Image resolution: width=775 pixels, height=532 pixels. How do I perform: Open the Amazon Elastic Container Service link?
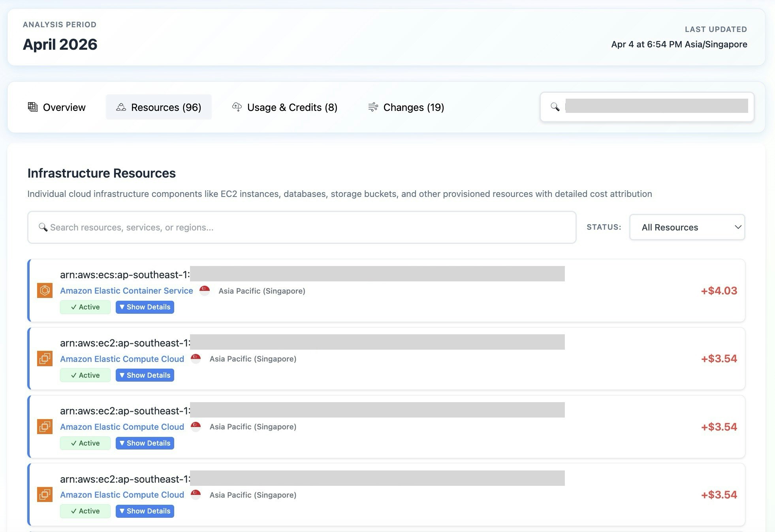[126, 291]
